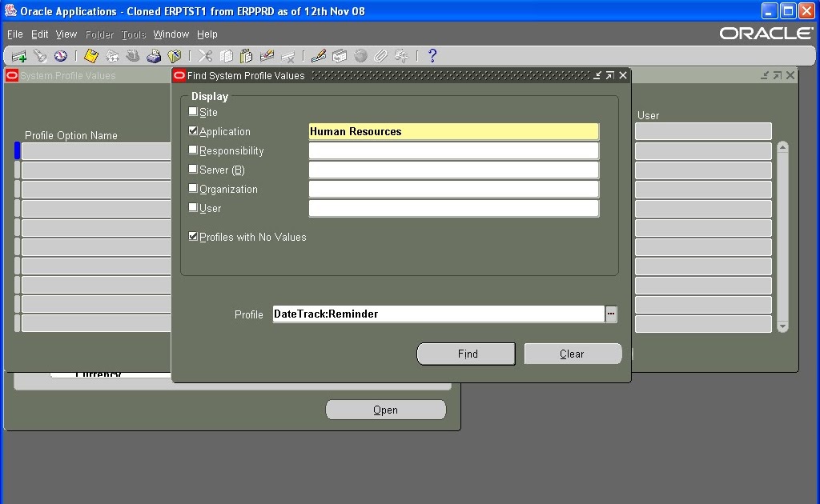Click the Copy toolbar icon
This screenshot has height=504, width=820.
pos(226,56)
